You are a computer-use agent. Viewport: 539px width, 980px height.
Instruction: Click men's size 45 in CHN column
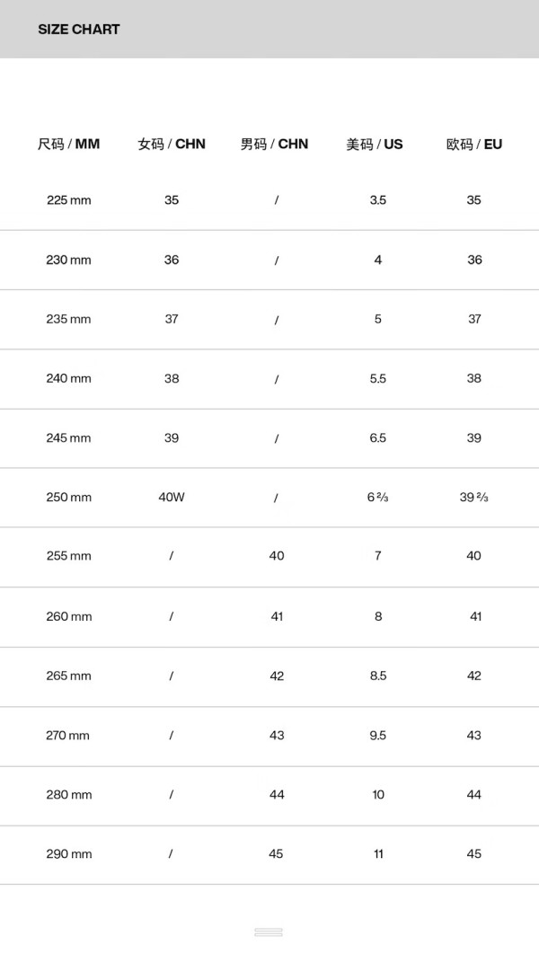pyautogui.click(x=277, y=853)
